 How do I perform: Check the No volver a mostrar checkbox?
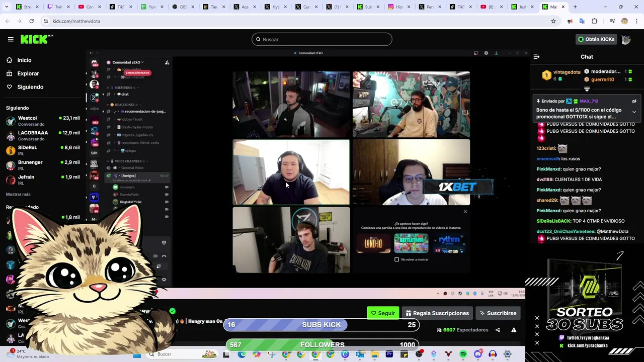(396, 259)
